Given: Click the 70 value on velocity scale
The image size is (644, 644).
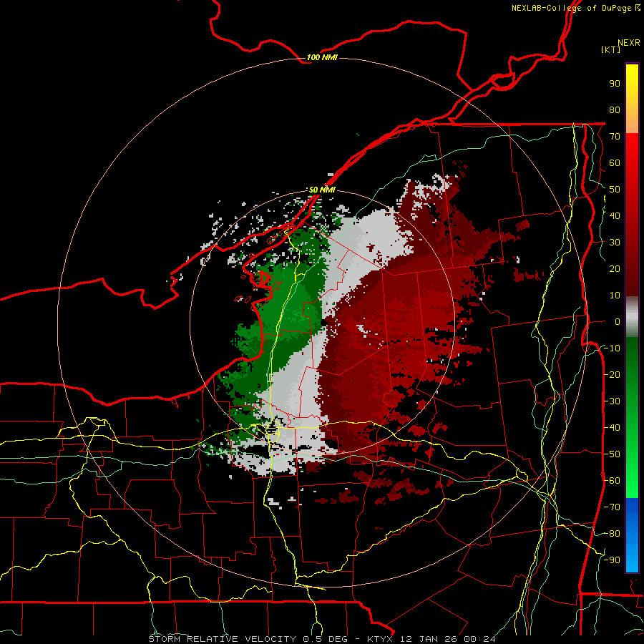Looking at the screenshot, I should [615, 137].
